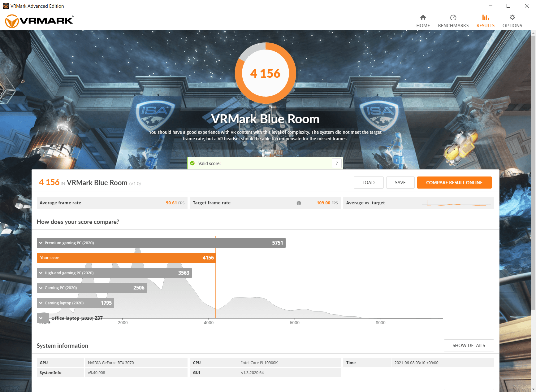536x392 pixels.
Task: Click NVIDIA GeForce RTX 3070 GPU value
Action: click(x=111, y=363)
